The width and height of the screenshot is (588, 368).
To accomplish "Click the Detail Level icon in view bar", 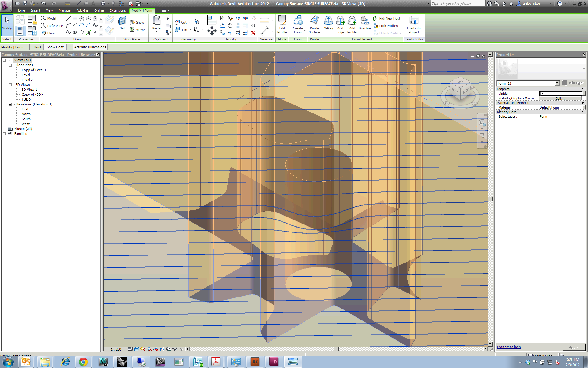I will [130, 349].
